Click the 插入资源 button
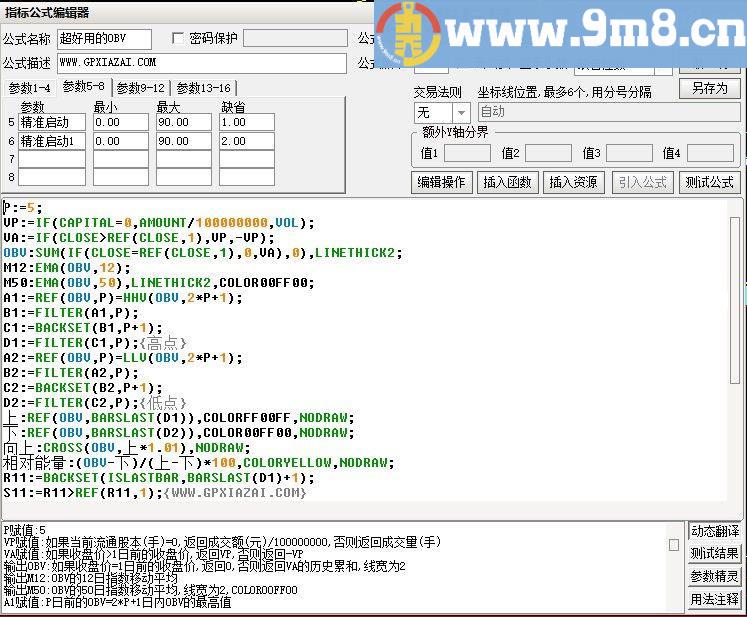This screenshot has width=747, height=617. [574, 182]
